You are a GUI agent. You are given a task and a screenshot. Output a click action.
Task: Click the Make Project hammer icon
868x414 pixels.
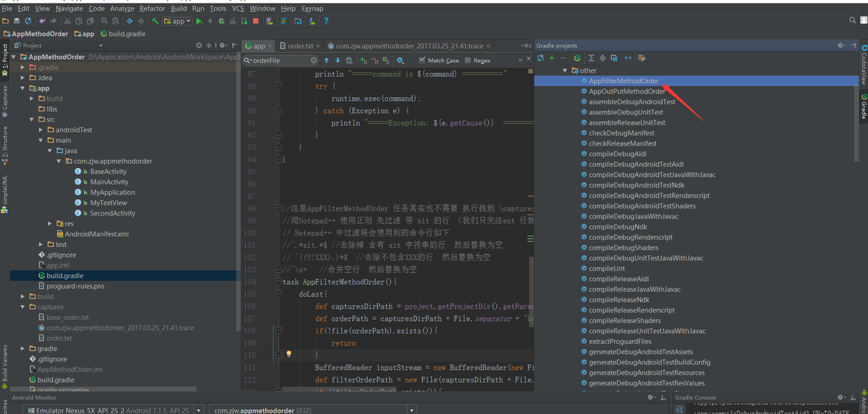point(155,22)
